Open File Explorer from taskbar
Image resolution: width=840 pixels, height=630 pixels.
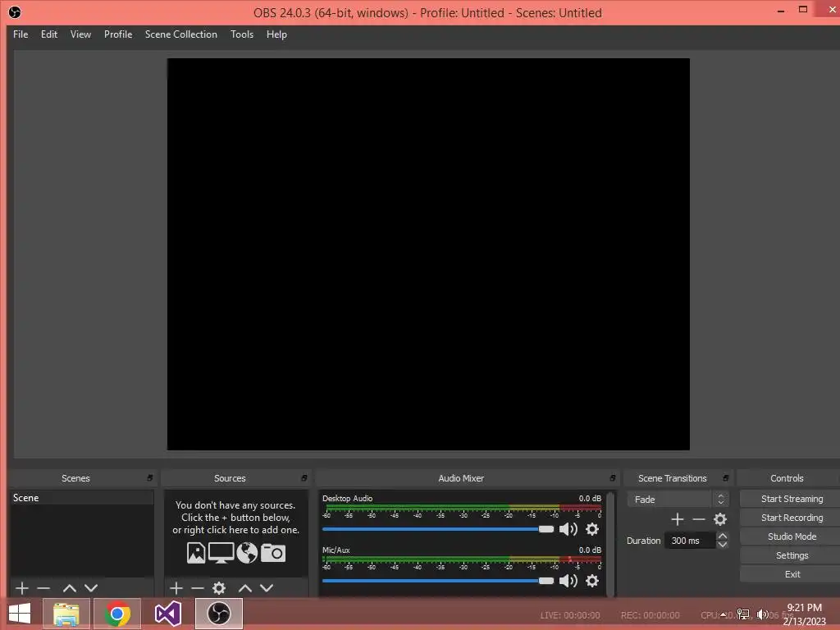[66, 614]
